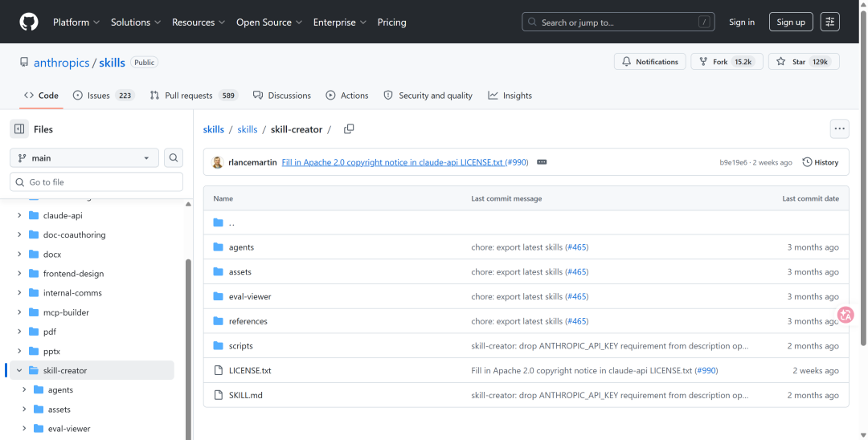The image size is (868, 440).
Task: Open the three-dot more options button
Action: coord(840,128)
